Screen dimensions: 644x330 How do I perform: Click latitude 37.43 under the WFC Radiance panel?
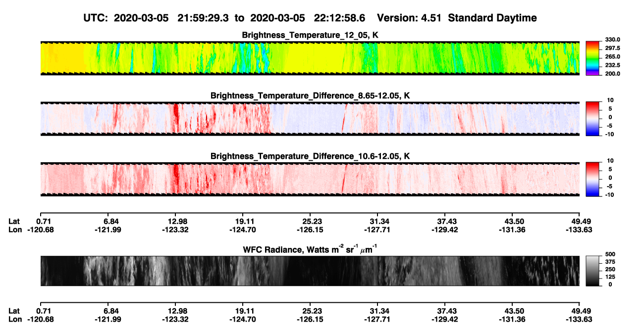[447, 311]
